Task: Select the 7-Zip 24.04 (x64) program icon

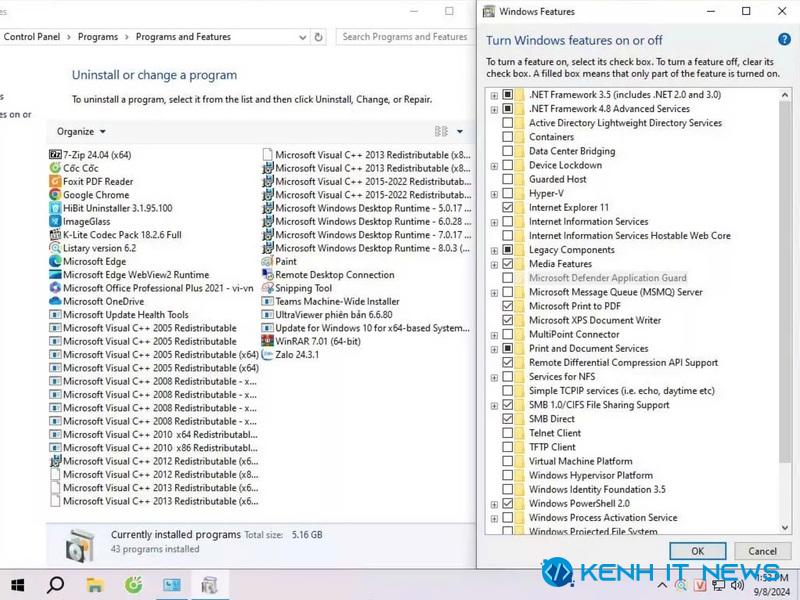Action: point(55,155)
